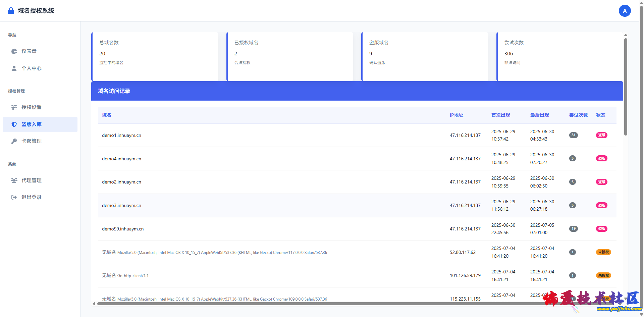
Task: Click the shield icon for 盗版入库
Action: 14,124
